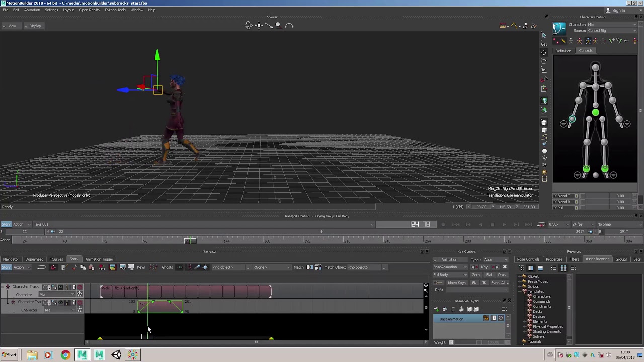Viewport: 644px width, 362px height.
Task: Toggle mute on BaseAnimation layer
Action: click(501, 318)
